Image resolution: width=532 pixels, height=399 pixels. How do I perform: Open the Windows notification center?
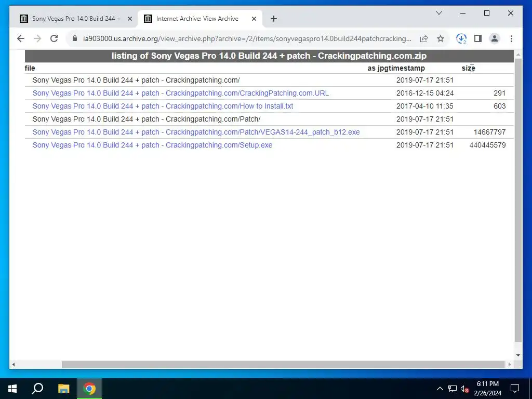tap(515, 389)
